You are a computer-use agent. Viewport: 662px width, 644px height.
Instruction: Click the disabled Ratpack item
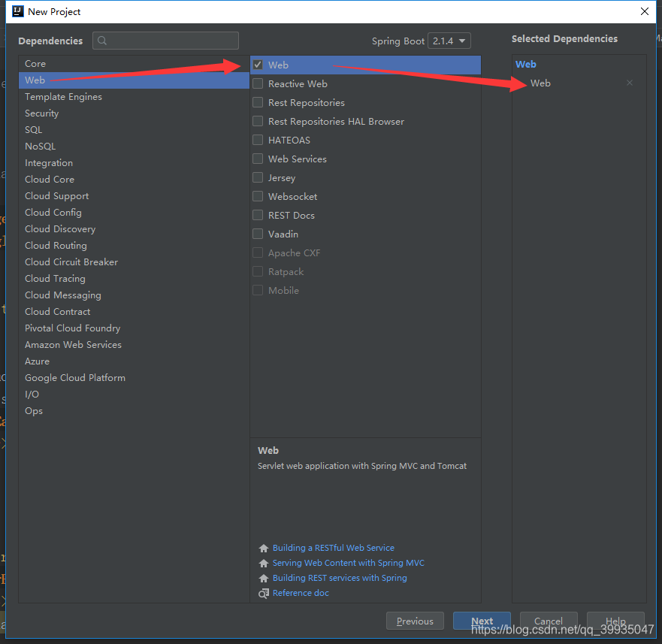(286, 271)
